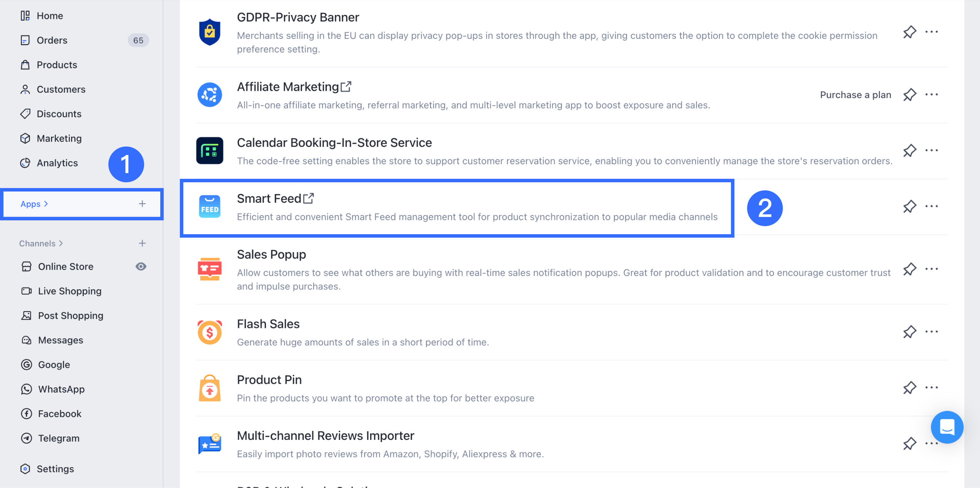
Task: Click the Sales Popup app icon
Action: (x=209, y=269)
